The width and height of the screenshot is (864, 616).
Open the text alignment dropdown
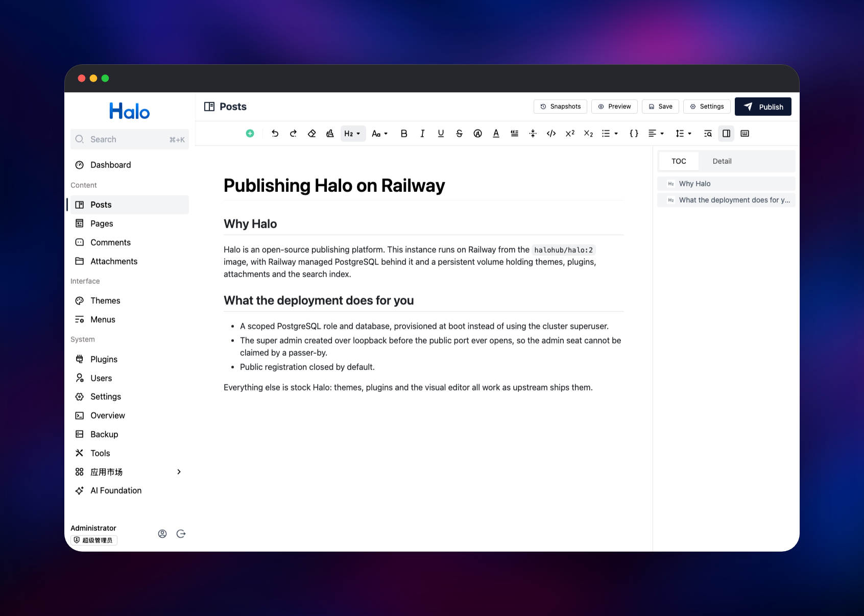coord(656,133)
